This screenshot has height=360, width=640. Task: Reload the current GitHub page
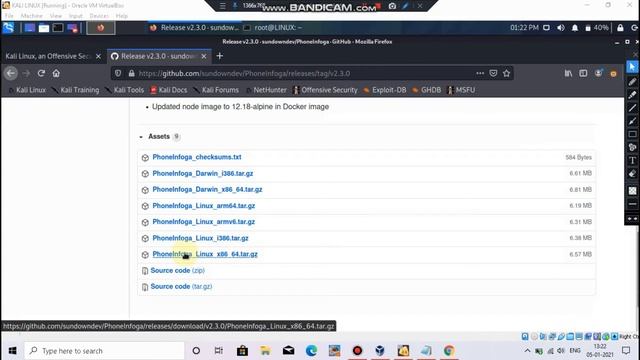click(x=41, y=73)
